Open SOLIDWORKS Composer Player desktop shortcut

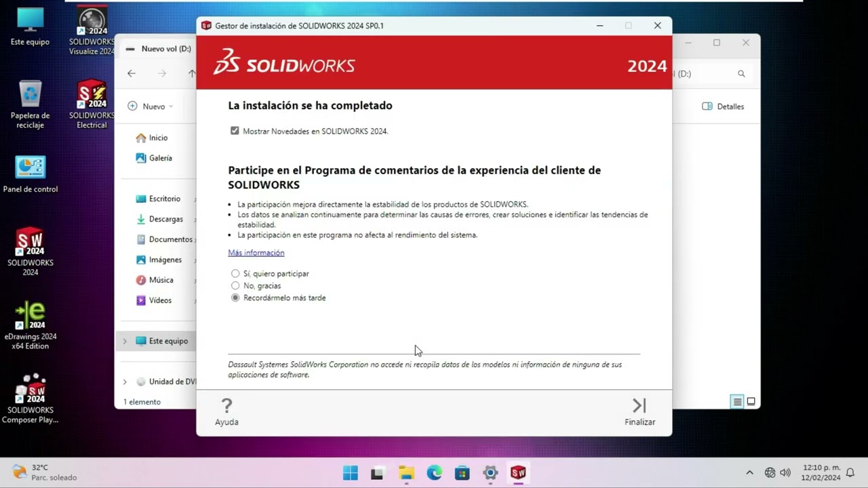(30, 399)
